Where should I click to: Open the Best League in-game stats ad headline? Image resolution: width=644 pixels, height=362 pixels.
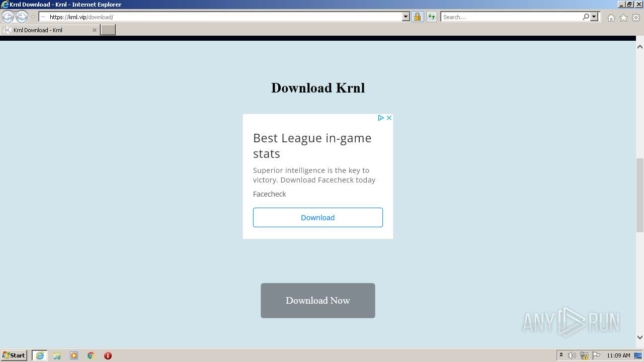(312, 146)
